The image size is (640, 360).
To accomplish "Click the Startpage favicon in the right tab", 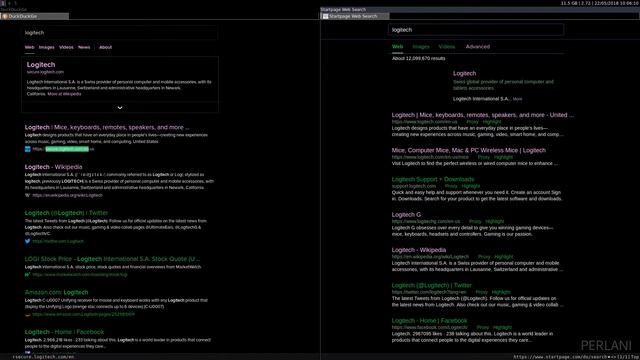I will click(x=325, y=16).
